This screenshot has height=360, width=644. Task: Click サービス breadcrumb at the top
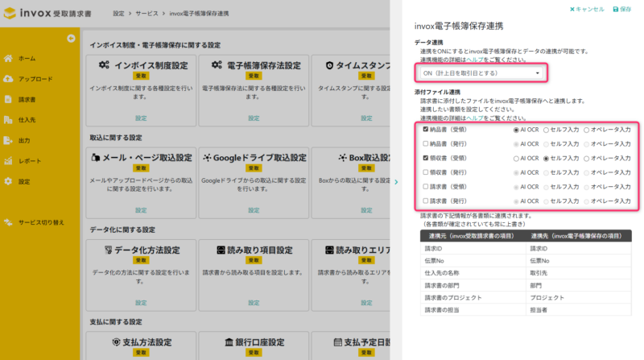tap(147, 14)
